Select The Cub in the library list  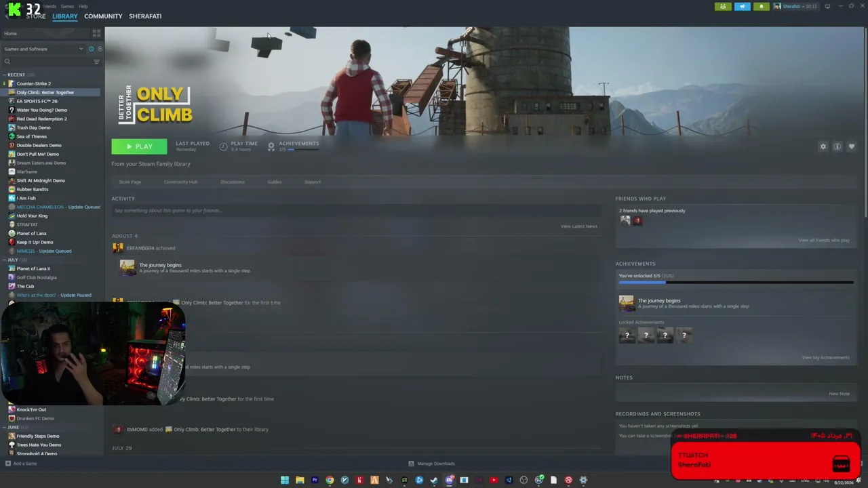25,286
